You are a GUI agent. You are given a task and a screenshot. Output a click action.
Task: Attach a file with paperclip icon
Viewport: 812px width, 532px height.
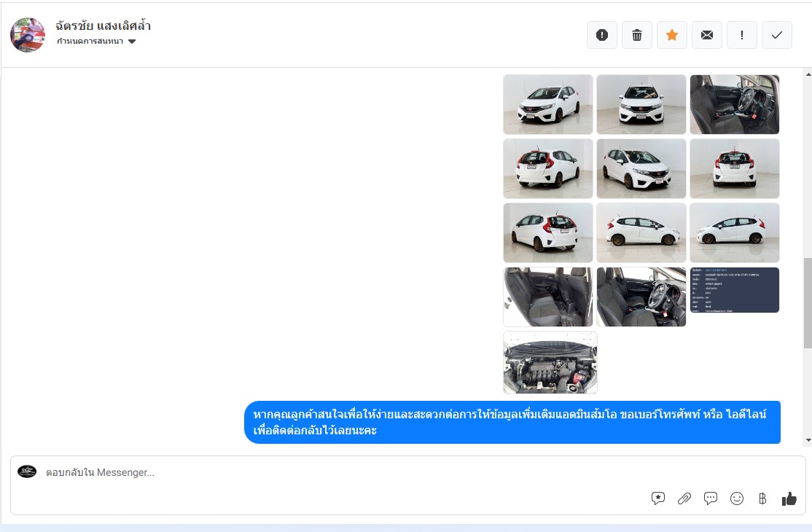click(684, 498)
